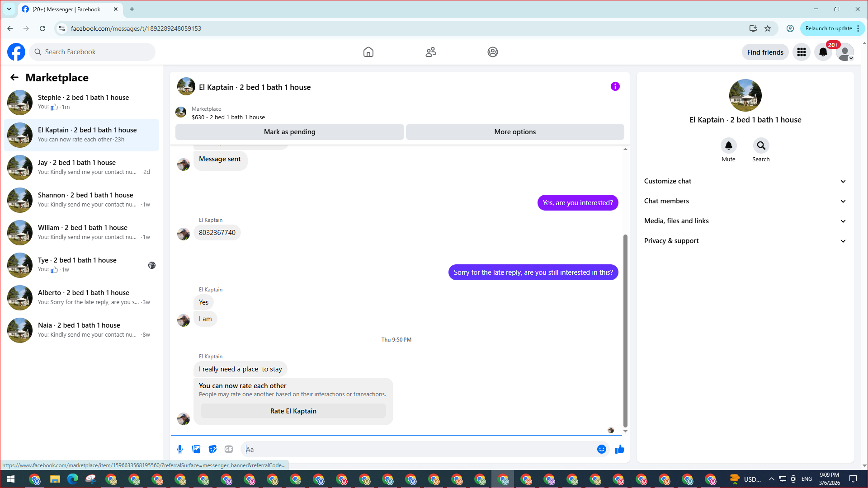Click the Mark as pending button

289,132
